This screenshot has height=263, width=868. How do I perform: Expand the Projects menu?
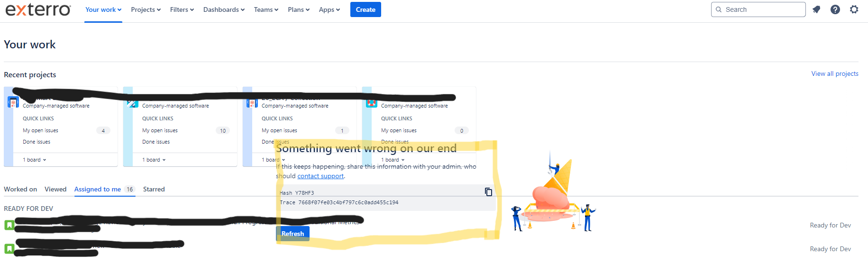tap(146, 9)
